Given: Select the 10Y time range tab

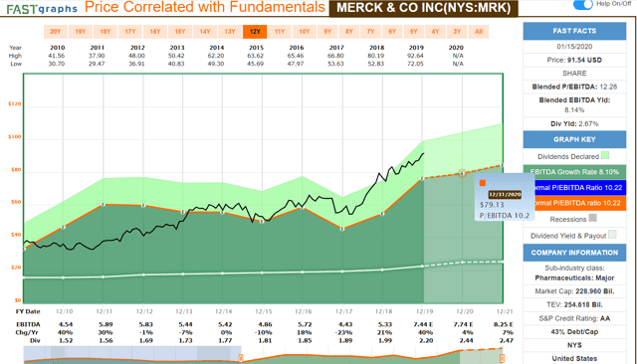Looking at the screenshot, I should click(305, 32).
